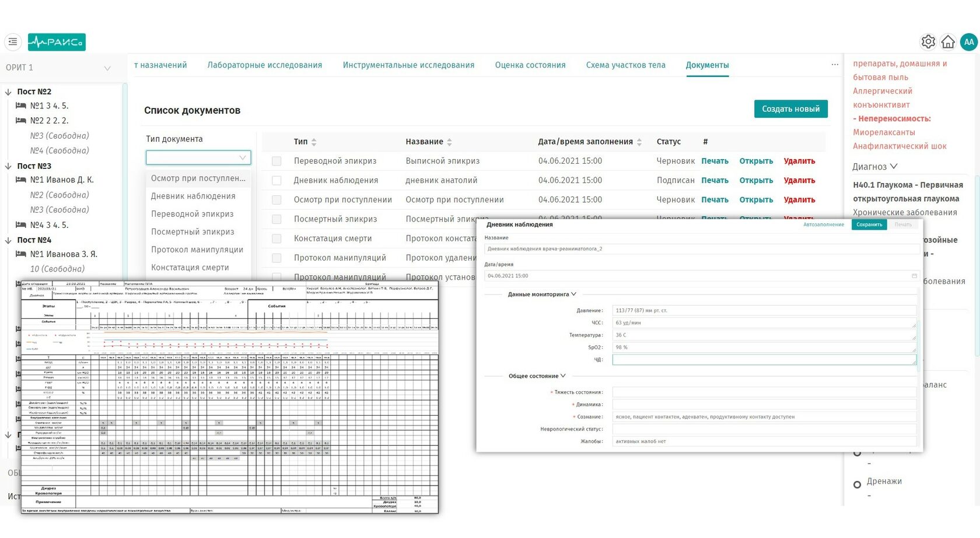Image resolution: width=980 pixels, height=538 pixels.
Task: Select the Документы tab
Action: click(707, 65)
